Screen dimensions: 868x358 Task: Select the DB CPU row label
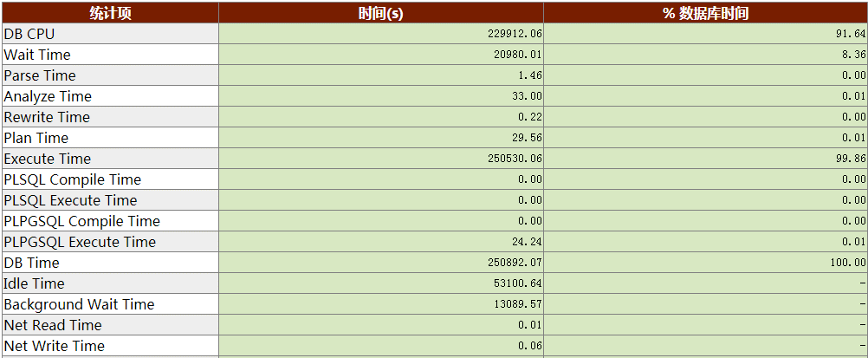point(29,34)
